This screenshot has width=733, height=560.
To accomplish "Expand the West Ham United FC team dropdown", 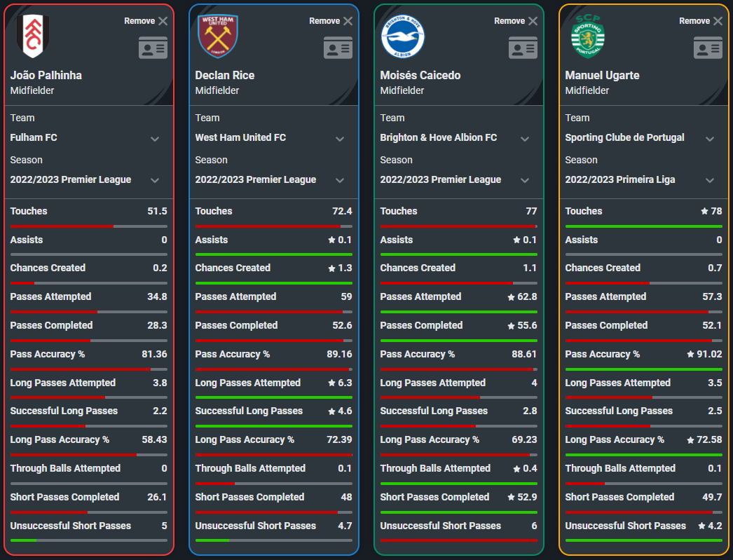I will pyautogui.click(x=340, y=139).
